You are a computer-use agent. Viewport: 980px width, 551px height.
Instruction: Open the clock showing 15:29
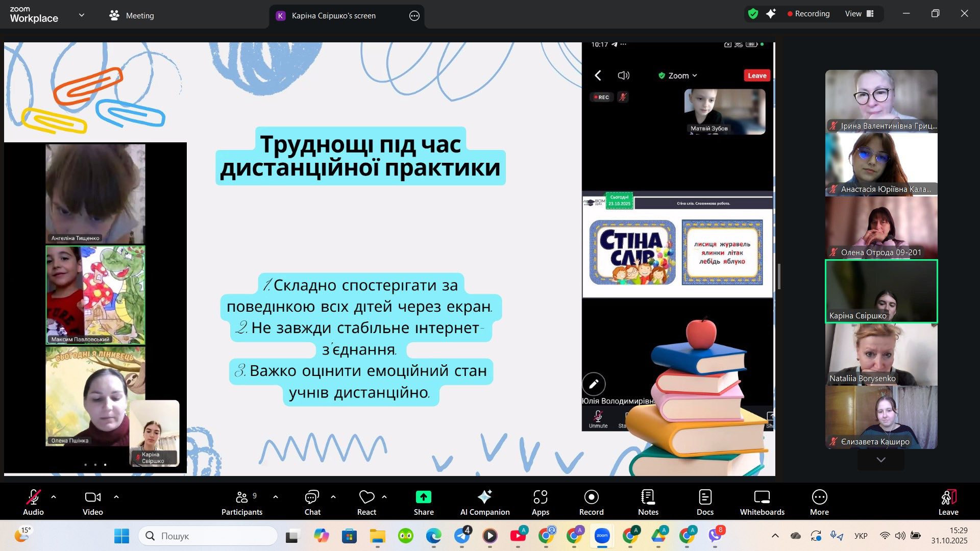(x=949, y=536)
